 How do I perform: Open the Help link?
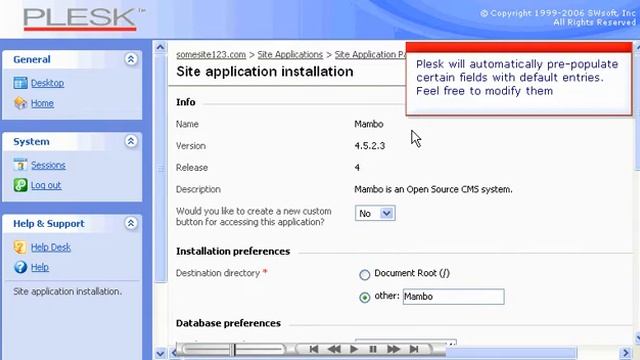coord(40,267)
